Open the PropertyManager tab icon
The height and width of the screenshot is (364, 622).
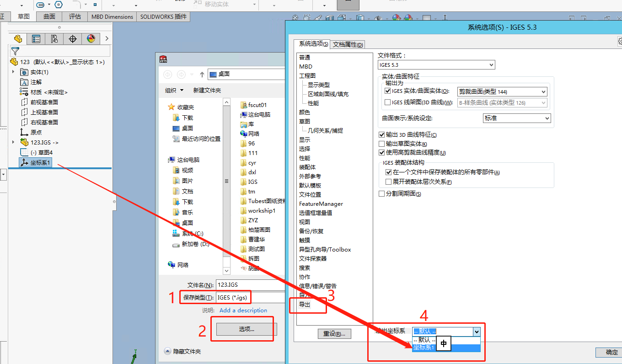click(x=36, y=39)
